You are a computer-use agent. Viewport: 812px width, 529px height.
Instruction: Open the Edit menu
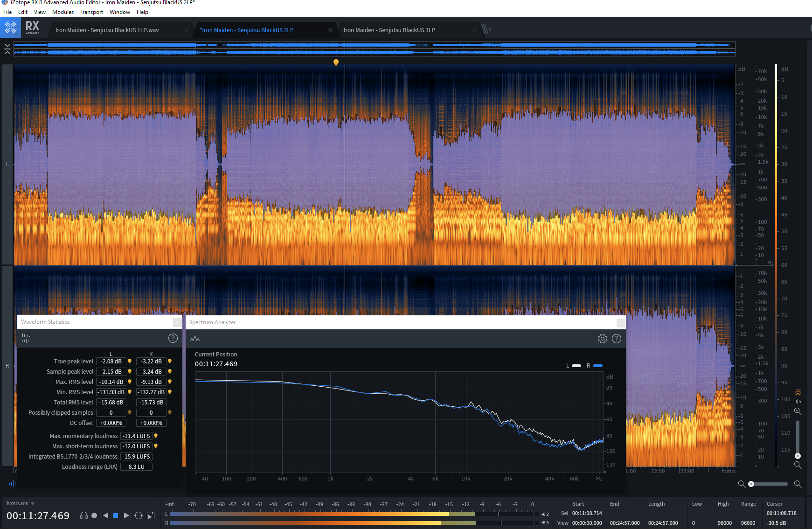(x=23, y=12)
